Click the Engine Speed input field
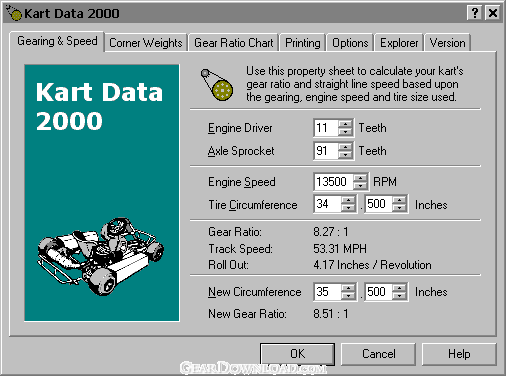Screen dimensions: 506x376 (x=333, y=182)
